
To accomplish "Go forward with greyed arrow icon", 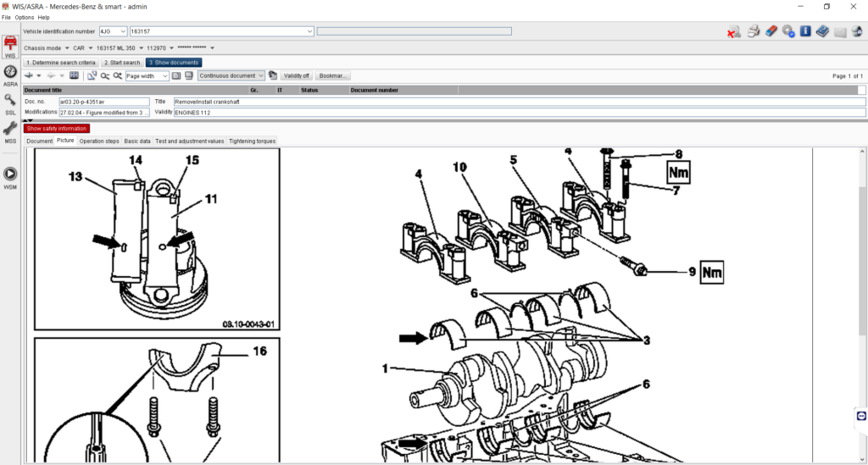I will click(x=51, y=75).
